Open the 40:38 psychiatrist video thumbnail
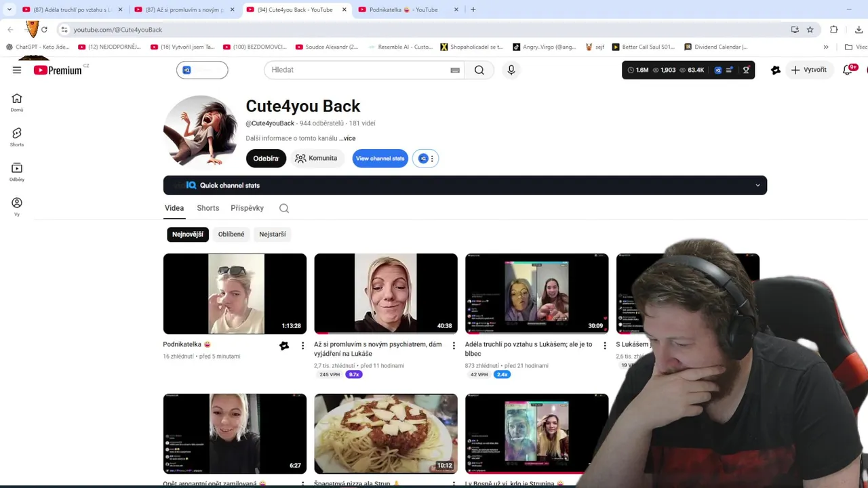 tap(386, 293)
